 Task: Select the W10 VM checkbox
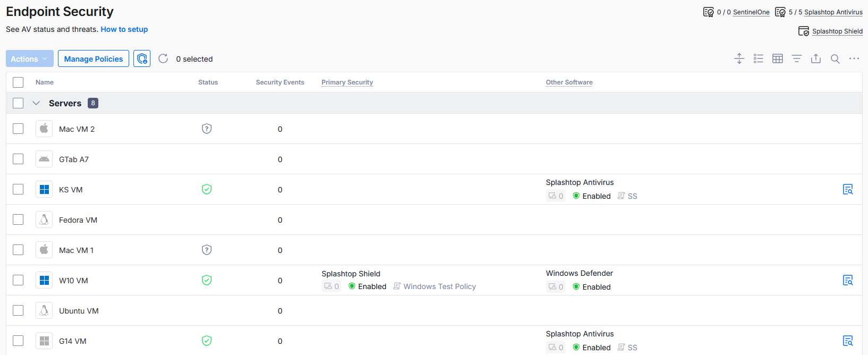(18, 280)
